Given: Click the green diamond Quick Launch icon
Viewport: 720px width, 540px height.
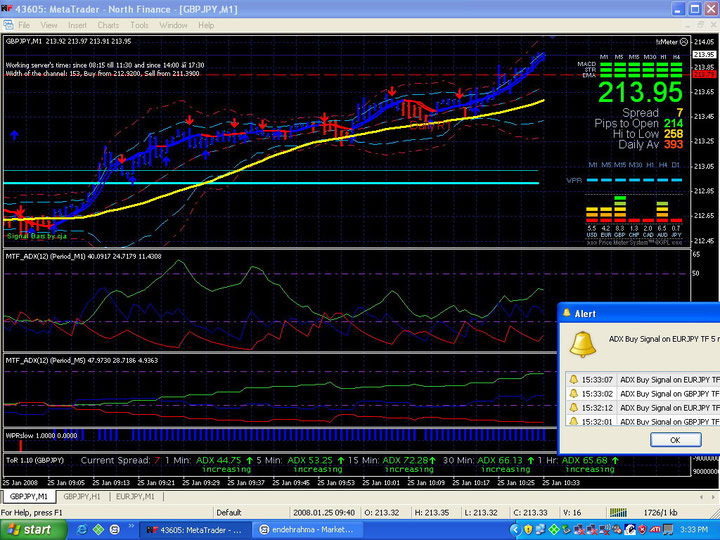Looking at the screenshot, I should click(98, 529).
